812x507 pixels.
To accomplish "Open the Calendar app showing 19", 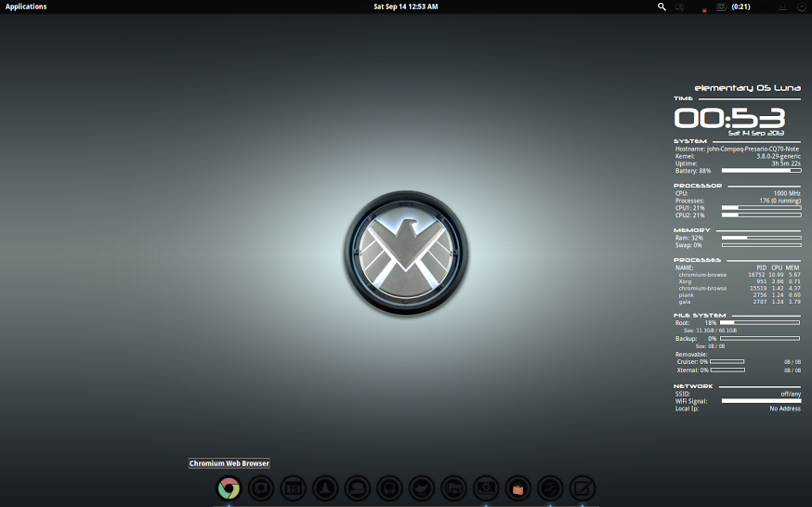I will click(293, 487).
